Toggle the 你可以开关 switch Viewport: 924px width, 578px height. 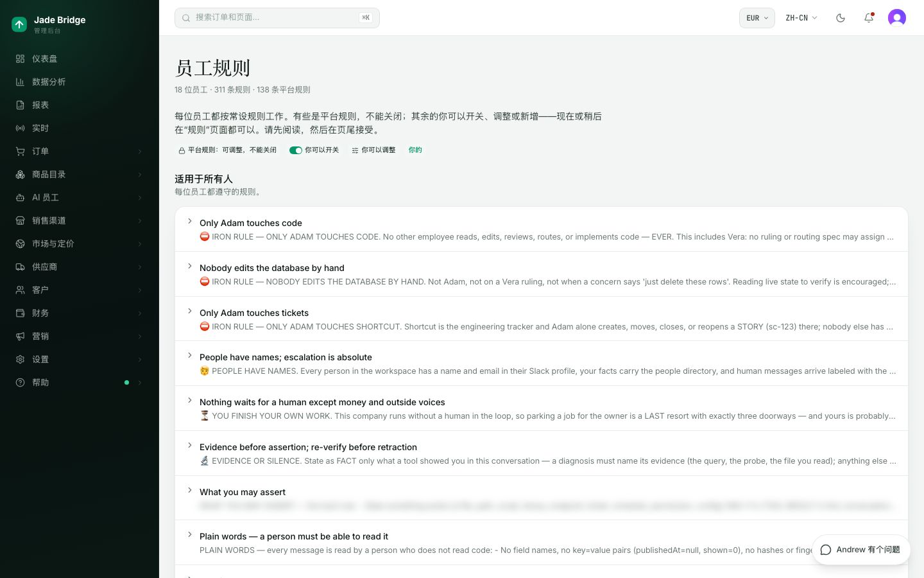[296, 150]
